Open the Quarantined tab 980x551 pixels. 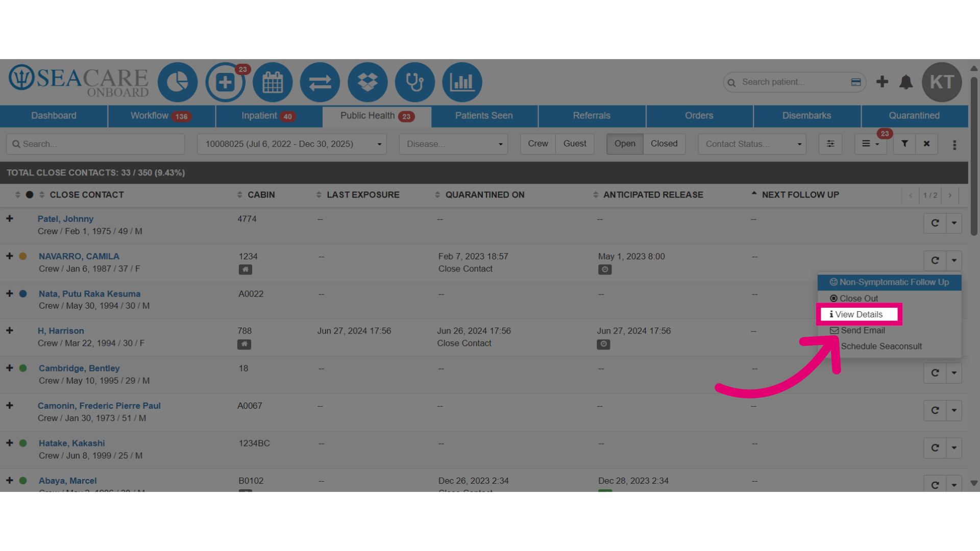tap(914, 116)
